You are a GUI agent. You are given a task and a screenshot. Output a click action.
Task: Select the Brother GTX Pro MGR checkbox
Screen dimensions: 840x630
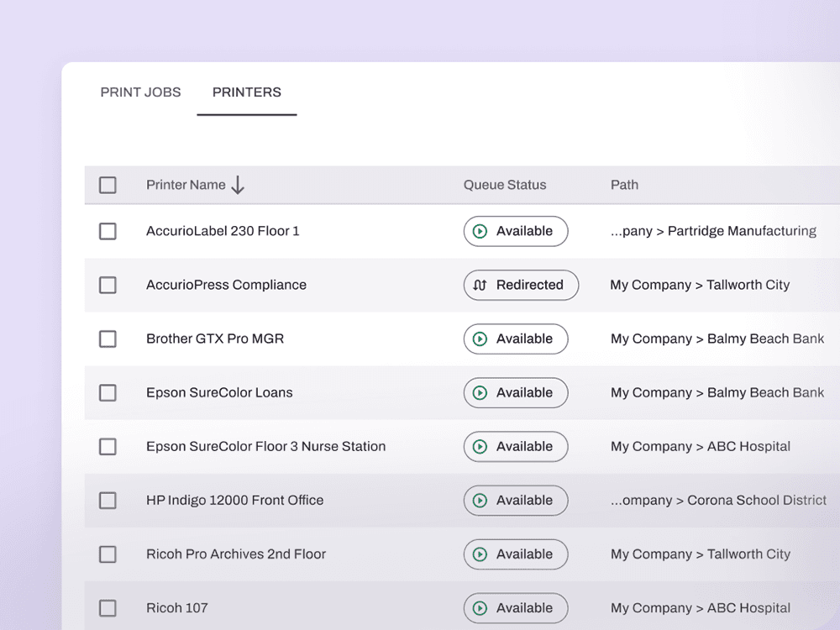pyautogui.click(x=108, y=339)
